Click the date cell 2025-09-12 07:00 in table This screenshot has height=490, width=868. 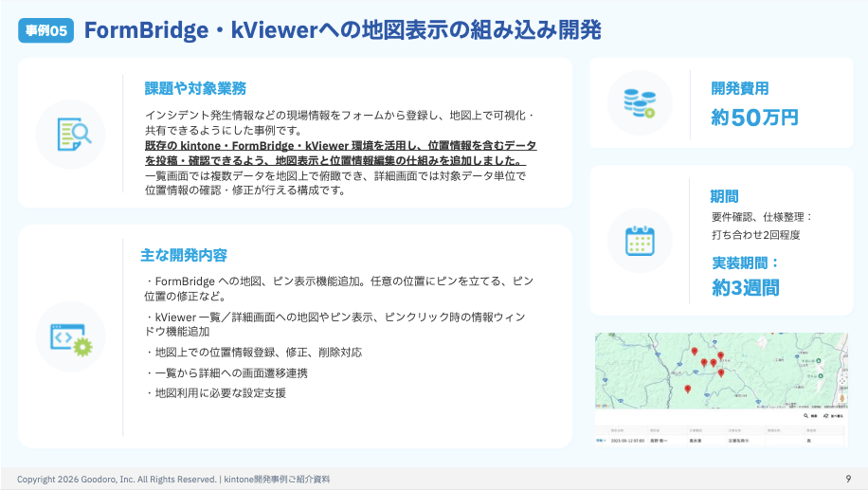(627, 441)
